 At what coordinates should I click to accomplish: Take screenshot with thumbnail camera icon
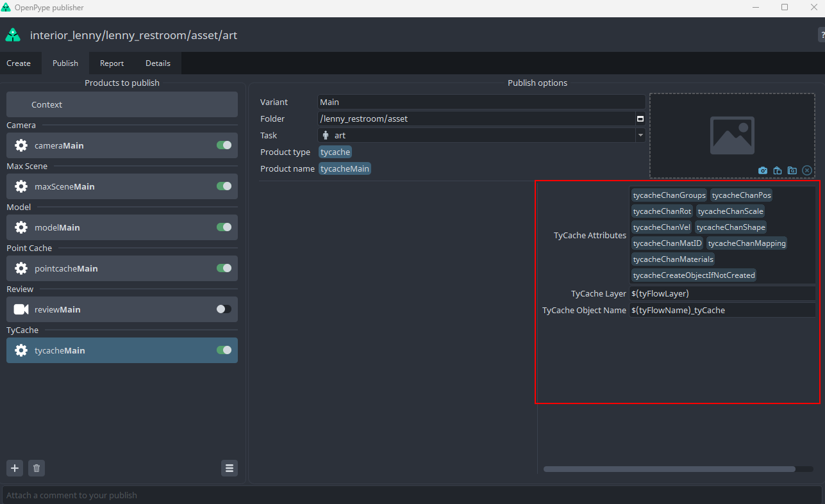[763, 170]
